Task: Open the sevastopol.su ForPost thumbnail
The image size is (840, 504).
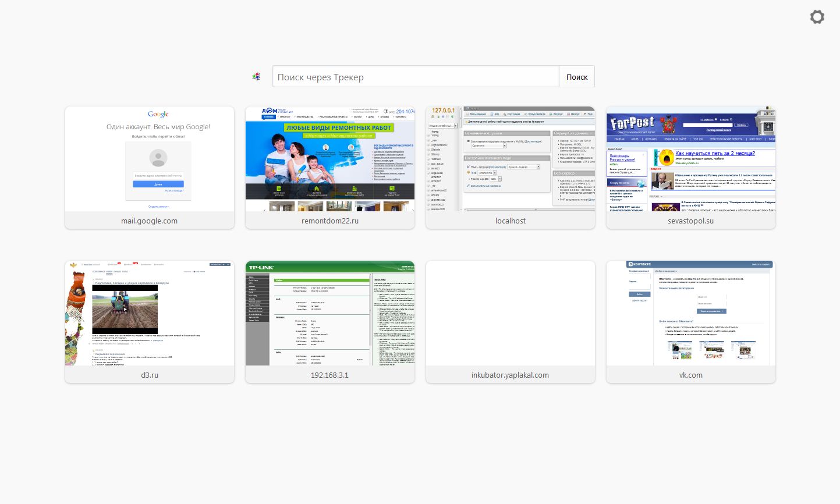Action: point(691,159)
